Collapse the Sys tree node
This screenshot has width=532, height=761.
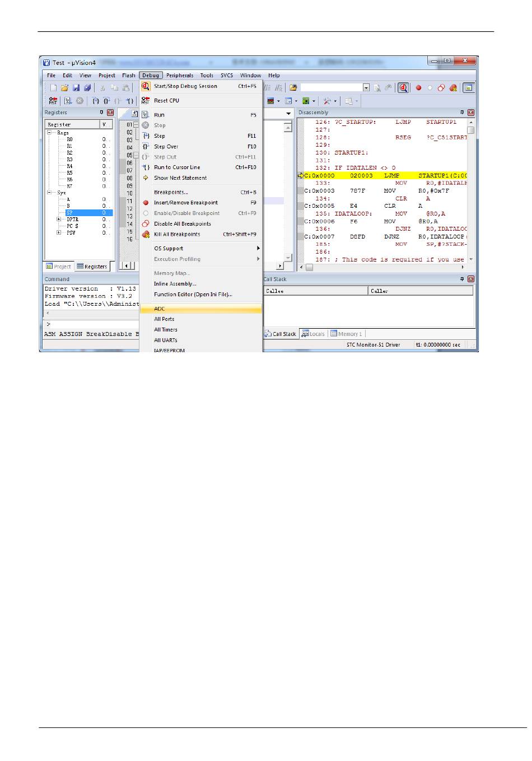pos(50,193)
